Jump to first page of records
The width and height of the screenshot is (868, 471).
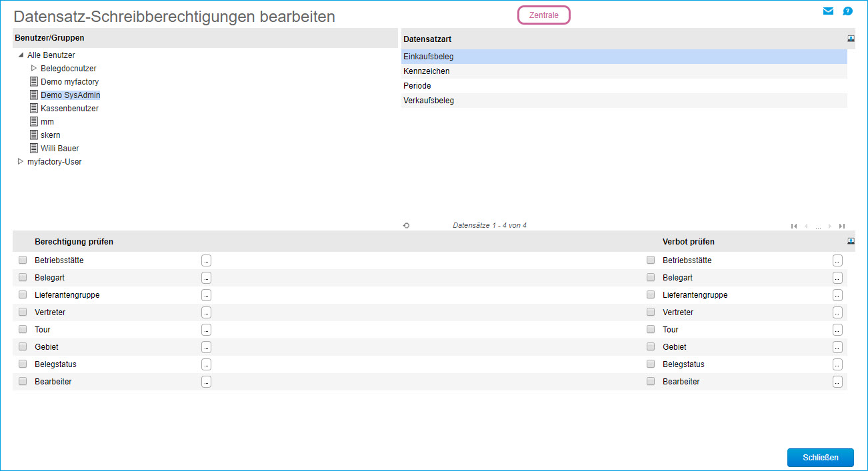(x=794, y=226)
